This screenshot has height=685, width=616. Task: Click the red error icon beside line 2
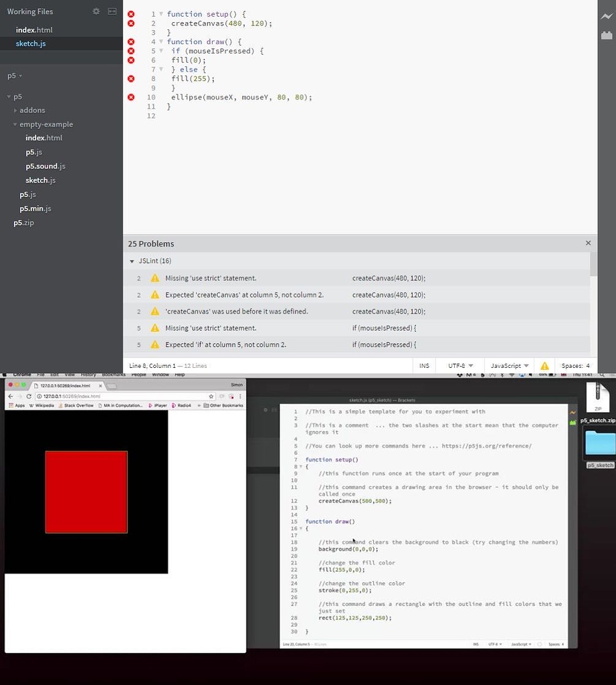pyautogui.click(x=130, y=23)
